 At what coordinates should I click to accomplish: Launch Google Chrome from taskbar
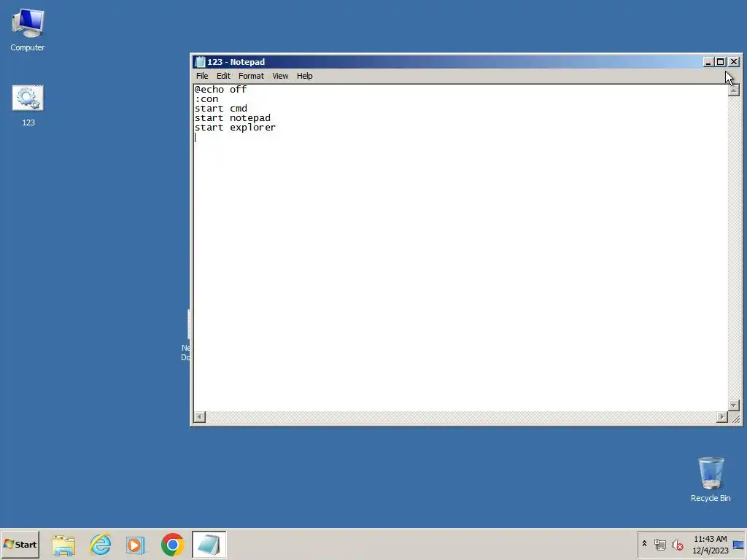[172, 545]
